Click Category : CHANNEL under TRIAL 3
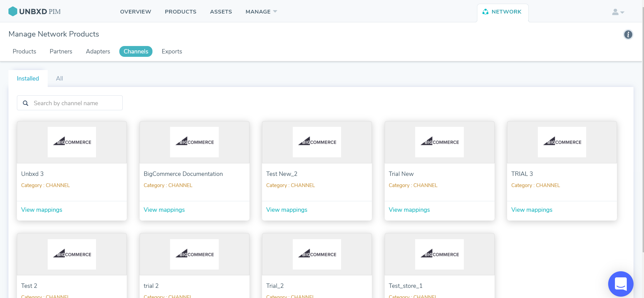Image resolution: width=644 pixels, height=298 pixels. (x=536, y=185)
